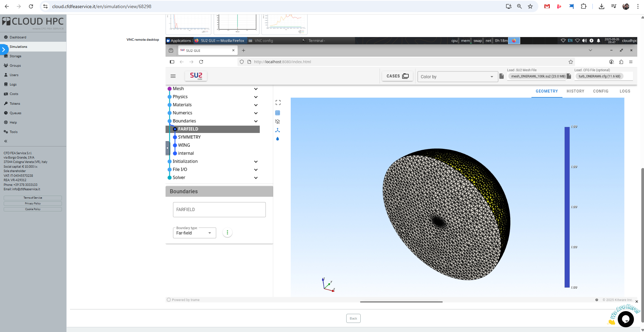
Task: Select the WING boundary node
Action: tap(183, 145)
